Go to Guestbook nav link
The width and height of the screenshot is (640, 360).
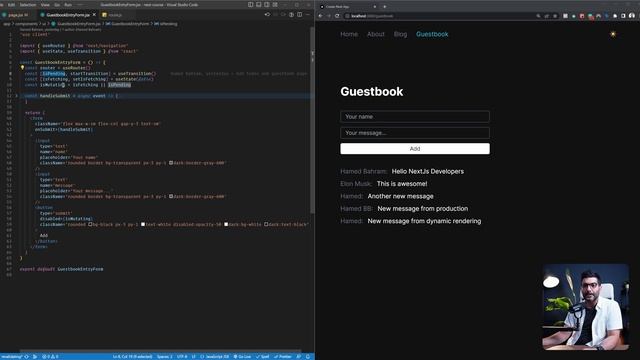432,34
